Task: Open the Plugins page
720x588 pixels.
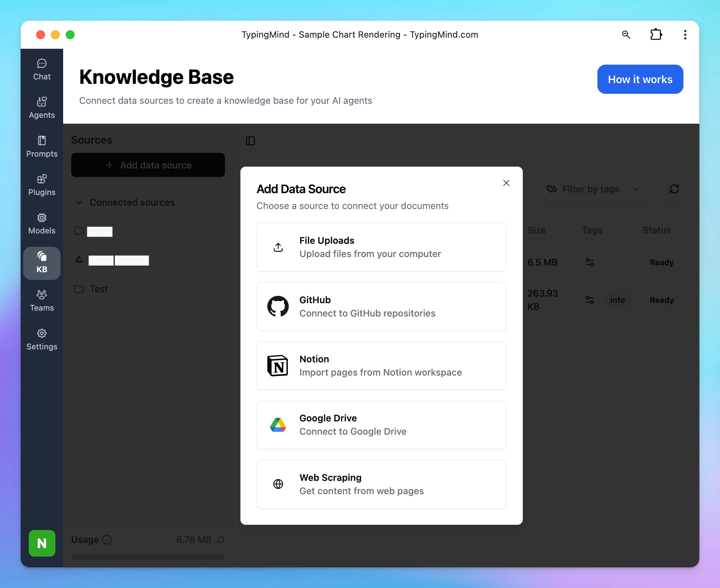Action: tap(42, 185)
